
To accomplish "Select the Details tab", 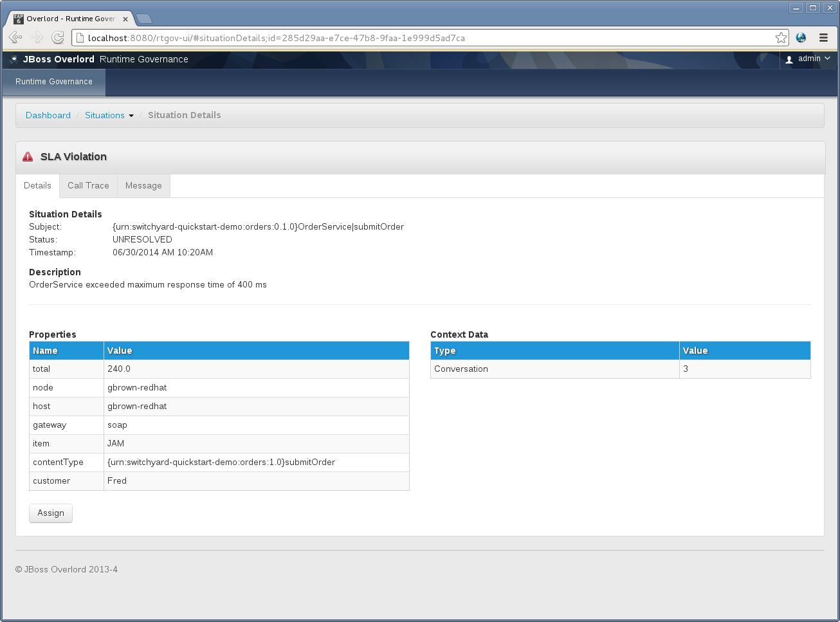I will (x=37, y=186).
